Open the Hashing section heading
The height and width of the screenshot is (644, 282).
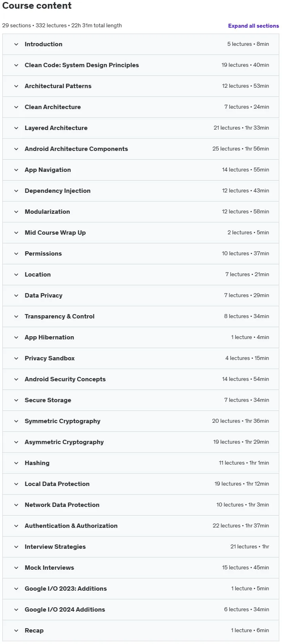(x=37, y=463)
